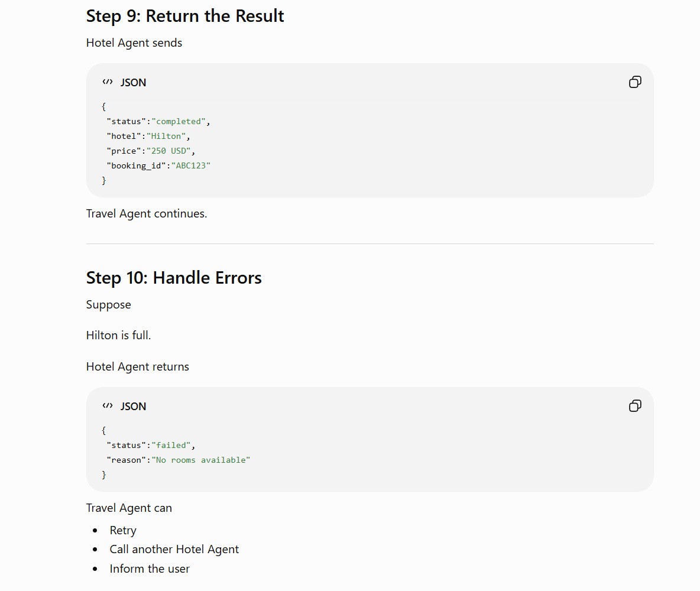Select the first JSON language label
The height and width of the screenshot is (591, 700).
click(133, 83)
